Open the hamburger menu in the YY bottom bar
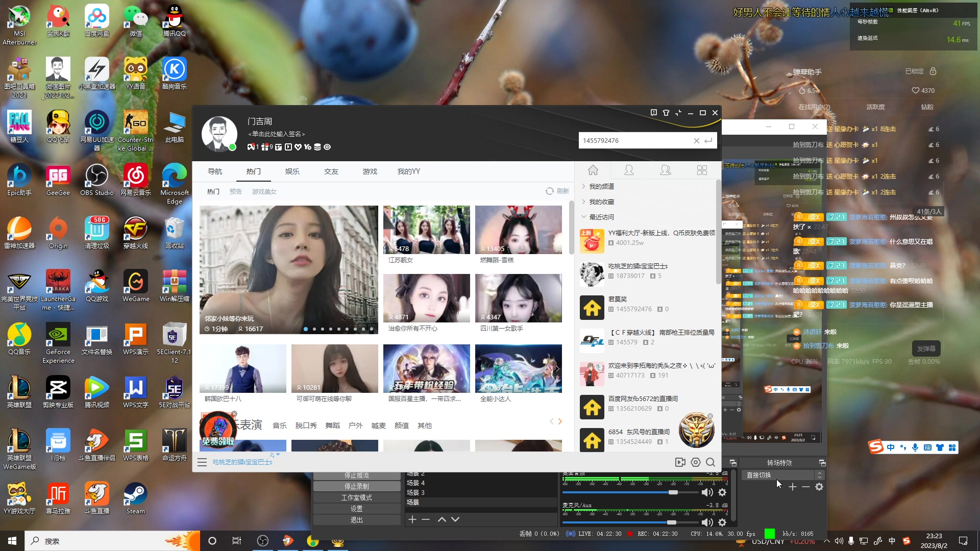Screen dimensions: 980x551 click(x=202, y=462)
